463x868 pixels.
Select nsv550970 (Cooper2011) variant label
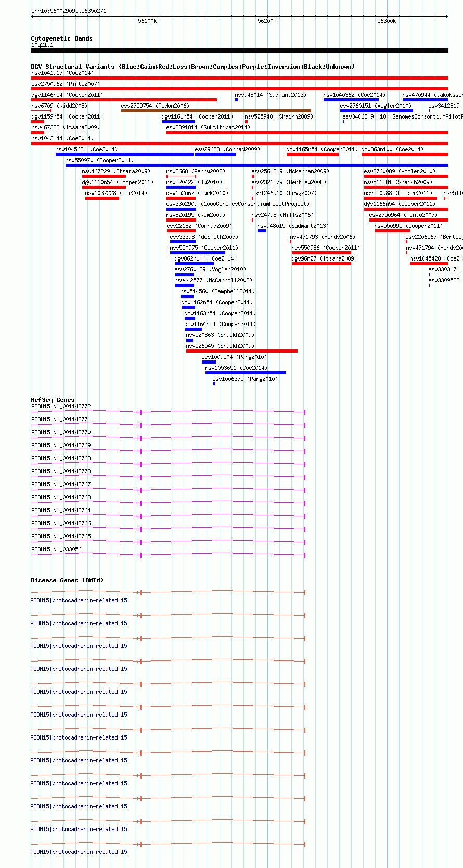(99, 160)
